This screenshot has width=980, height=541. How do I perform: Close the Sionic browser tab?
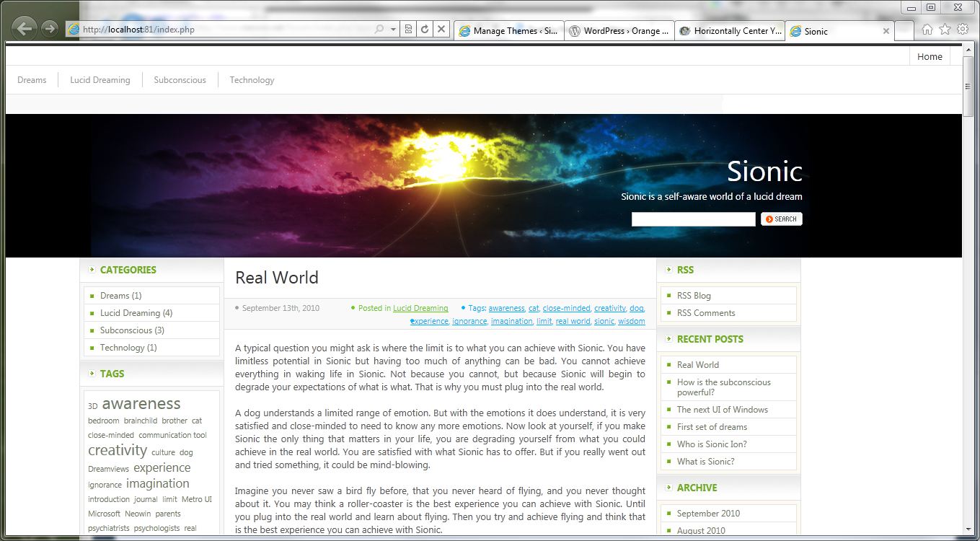coord(886,31)
